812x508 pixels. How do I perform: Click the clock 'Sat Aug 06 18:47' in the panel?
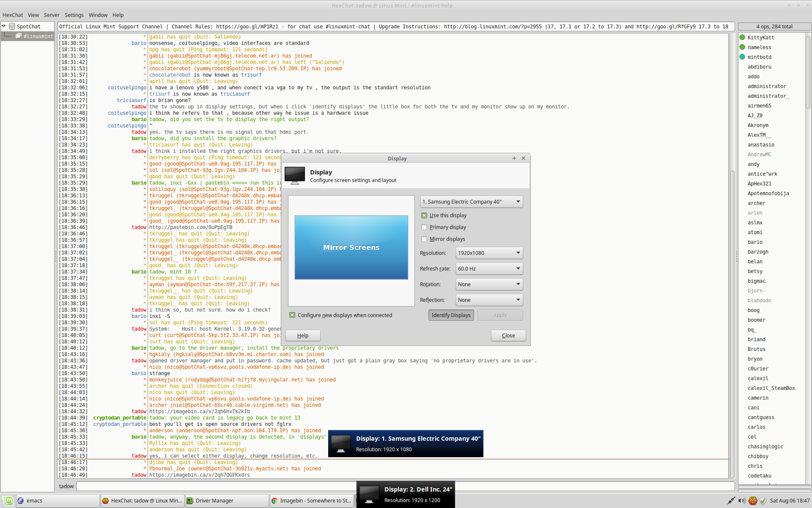point(790,501)
